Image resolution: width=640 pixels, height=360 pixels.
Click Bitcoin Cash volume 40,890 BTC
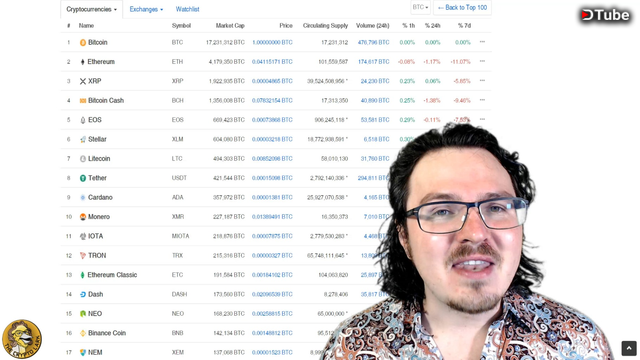pos(375,100)
